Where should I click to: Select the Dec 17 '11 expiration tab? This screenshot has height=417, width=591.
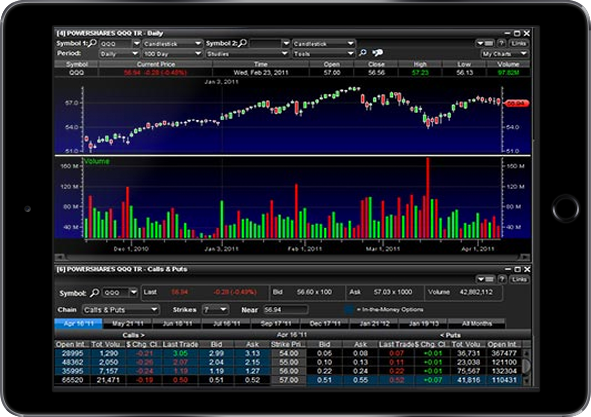tap(325, 323)
